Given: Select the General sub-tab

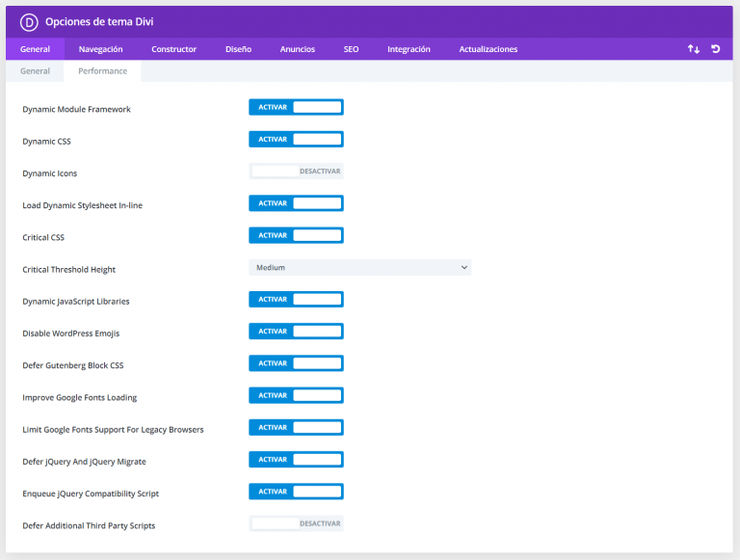Looking at the screenshot, I should (35, 71).
